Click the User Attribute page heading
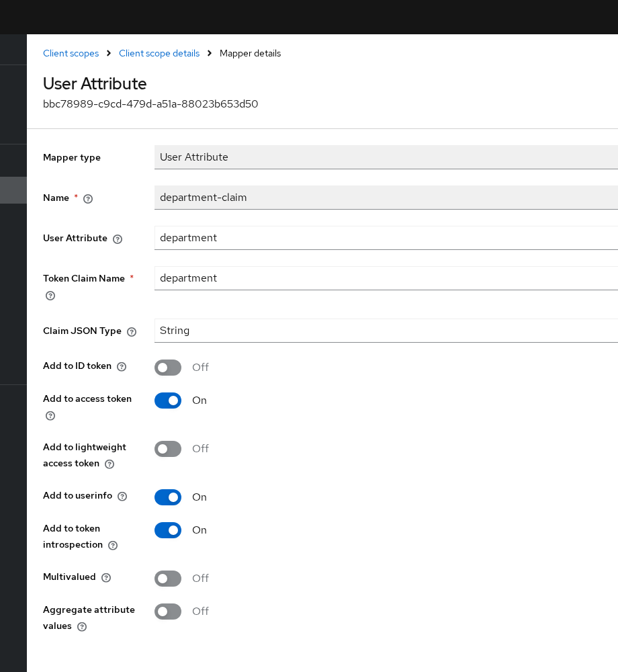This screenshot has width=618, height=672. click(x=95, y=83)
